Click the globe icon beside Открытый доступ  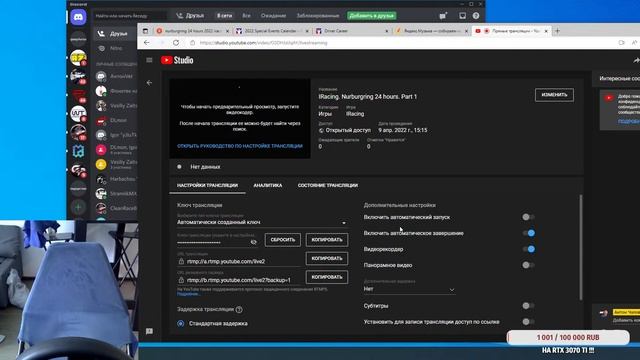(x=321, y=130)
